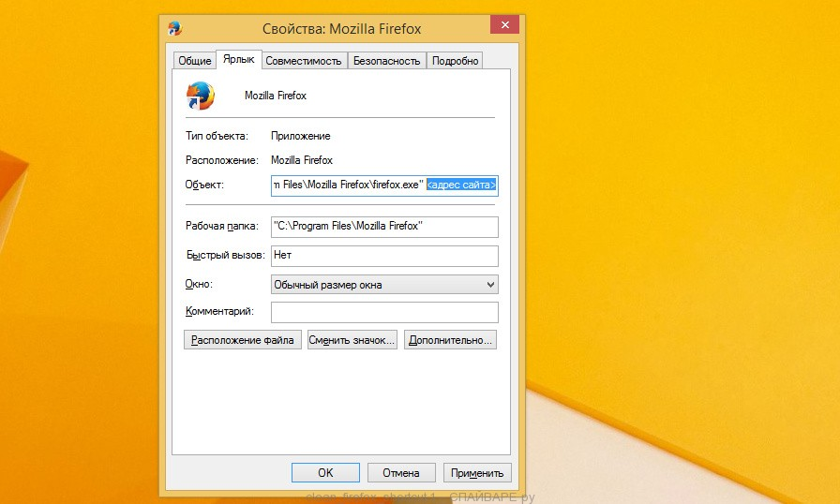Go to the Безопасность tab
The width and height of the screenshot is (840, 504).
[387, 61]
